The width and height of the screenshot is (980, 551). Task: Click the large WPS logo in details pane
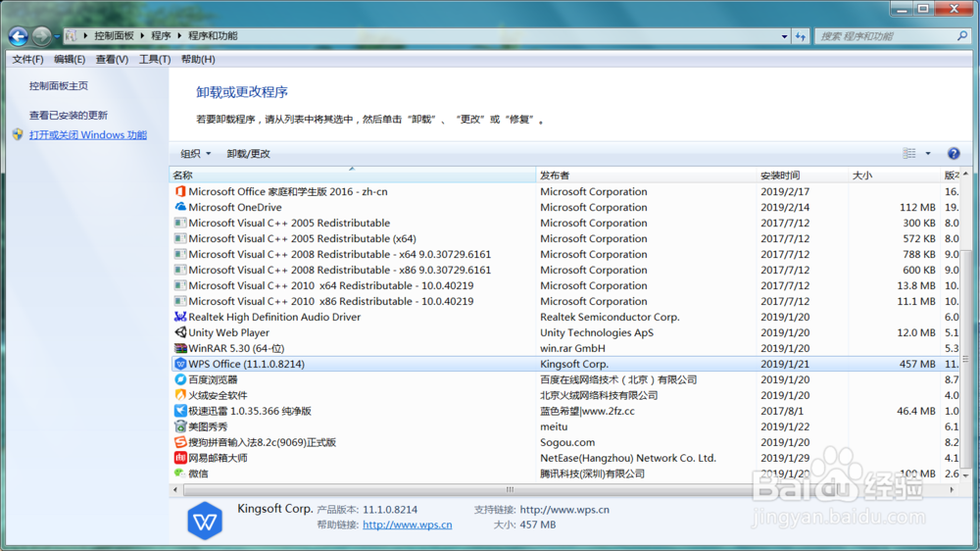click(205, 520)
